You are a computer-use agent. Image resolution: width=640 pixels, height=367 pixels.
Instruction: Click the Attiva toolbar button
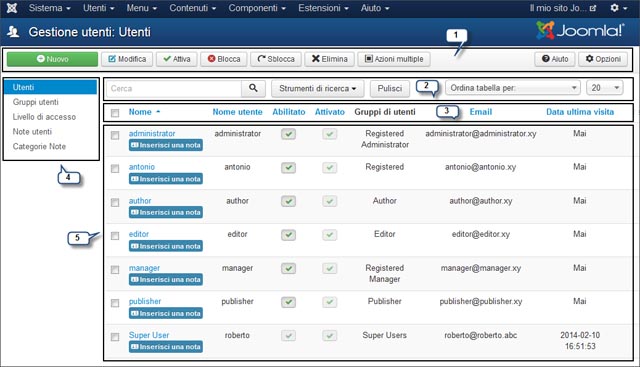click(x=176, y=59)
